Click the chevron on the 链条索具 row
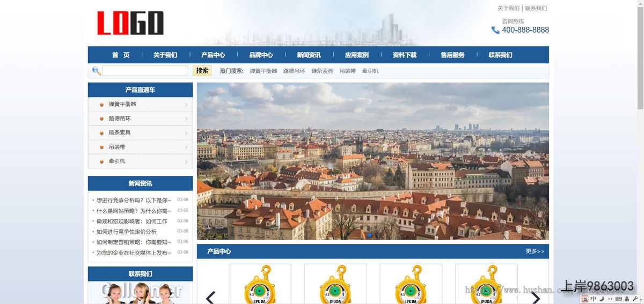The height and width of the screenshot is (304, 644). click(186, 133)
